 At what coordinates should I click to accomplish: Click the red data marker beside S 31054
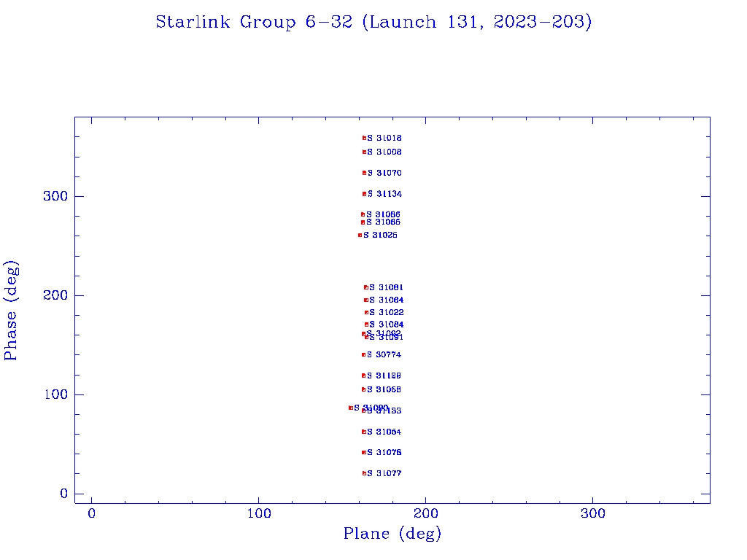point(364,432)
